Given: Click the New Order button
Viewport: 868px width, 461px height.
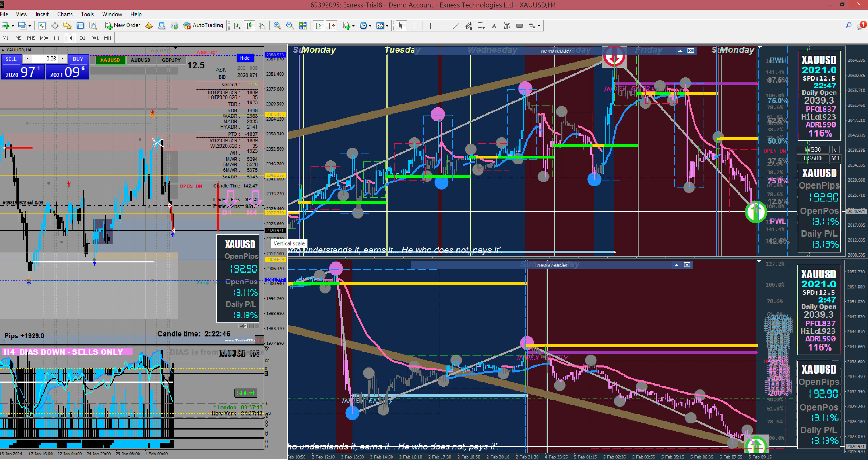Looking at the screenshot, I should coord(123,25).
